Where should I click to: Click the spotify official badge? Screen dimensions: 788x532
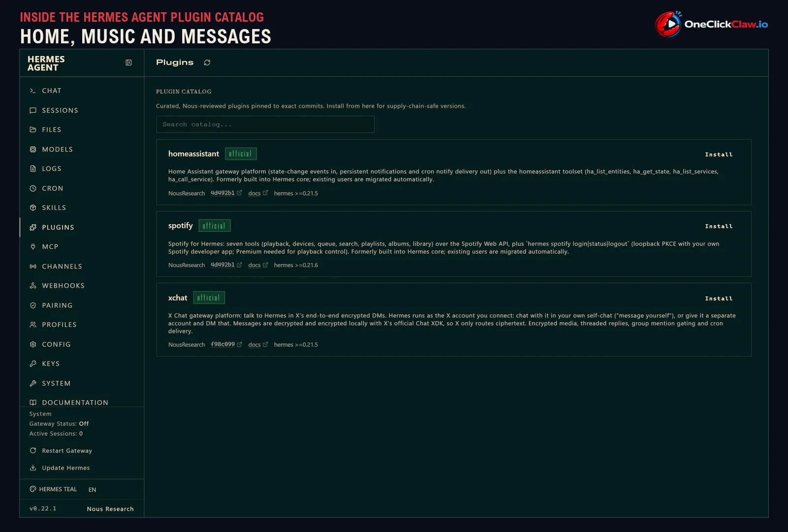[x=214, y=226]
